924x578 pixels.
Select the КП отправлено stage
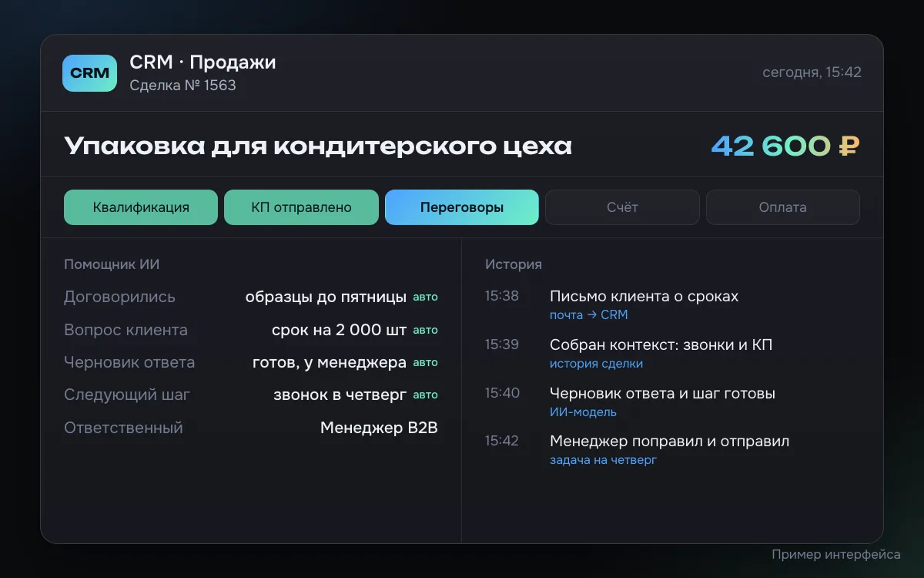(301, 207)
